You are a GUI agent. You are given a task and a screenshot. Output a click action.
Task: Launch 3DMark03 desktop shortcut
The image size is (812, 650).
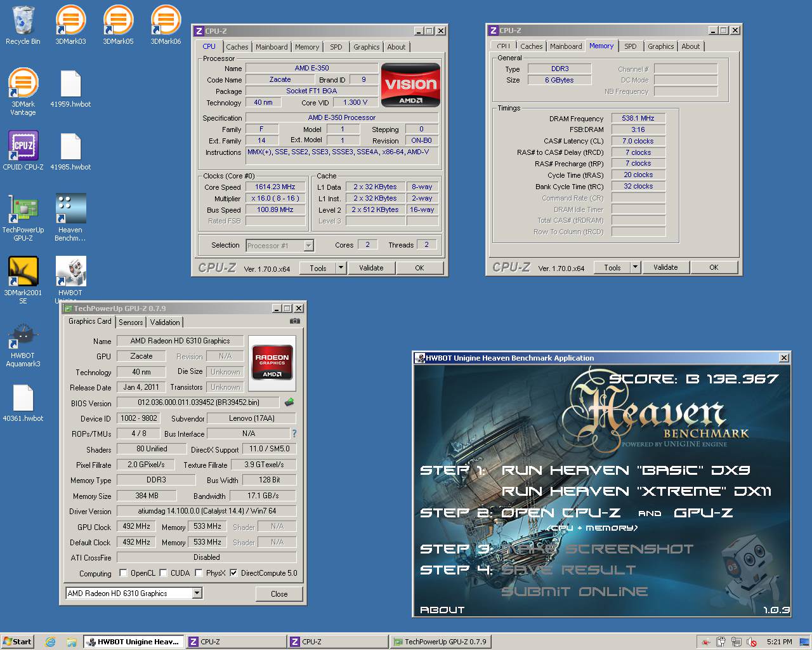pos(70,25)
